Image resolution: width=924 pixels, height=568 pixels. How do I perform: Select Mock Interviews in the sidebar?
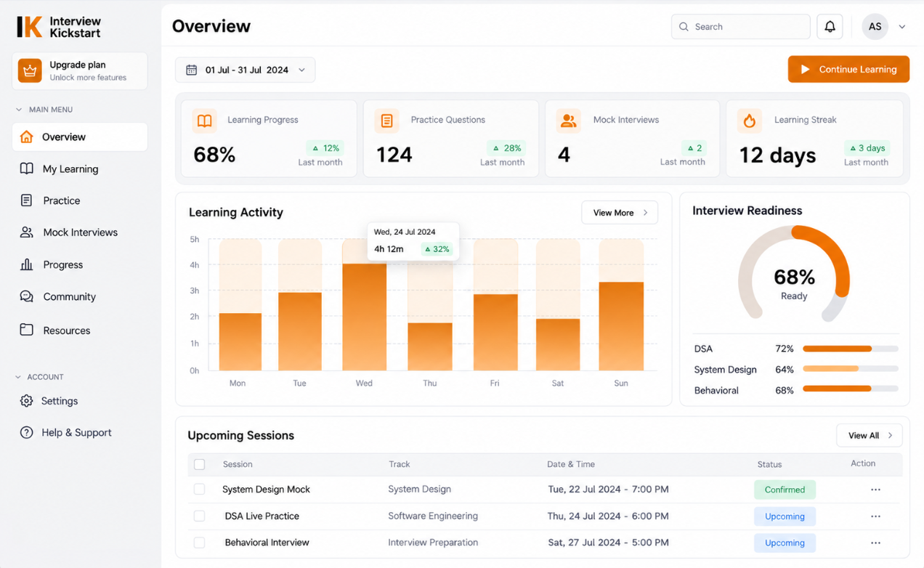(x=80, y=232)
